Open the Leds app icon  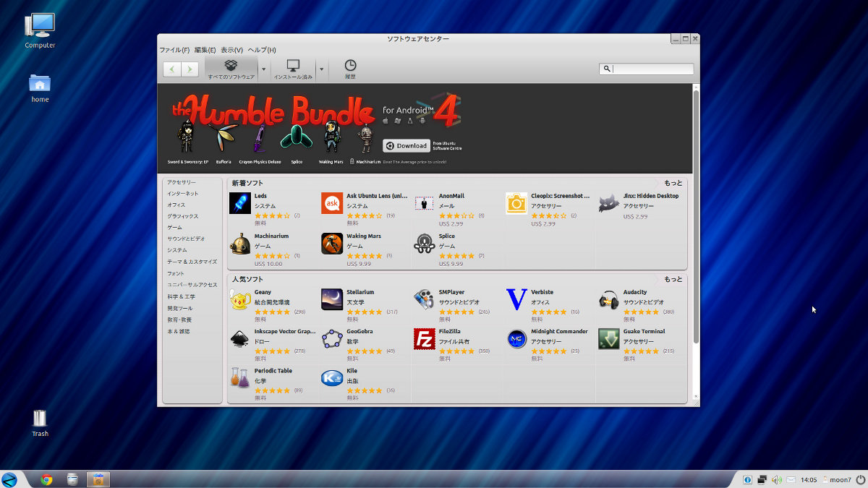tap(240, 204)
